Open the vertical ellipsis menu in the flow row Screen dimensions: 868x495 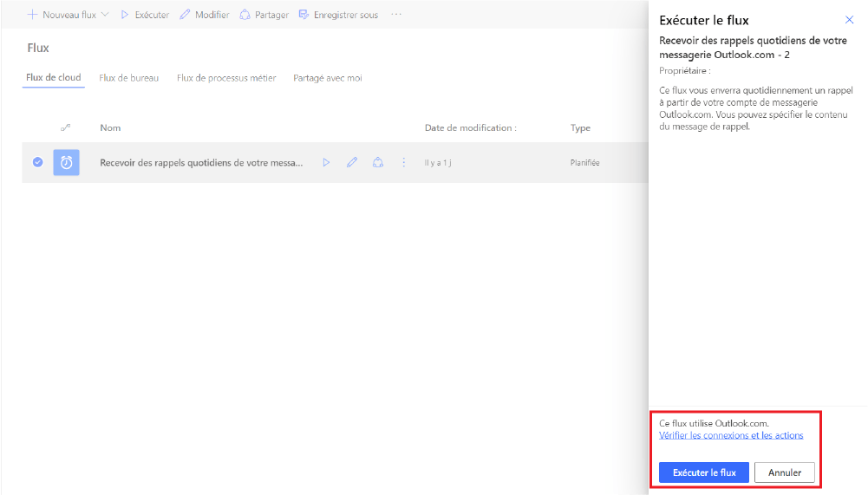[403, 162]
